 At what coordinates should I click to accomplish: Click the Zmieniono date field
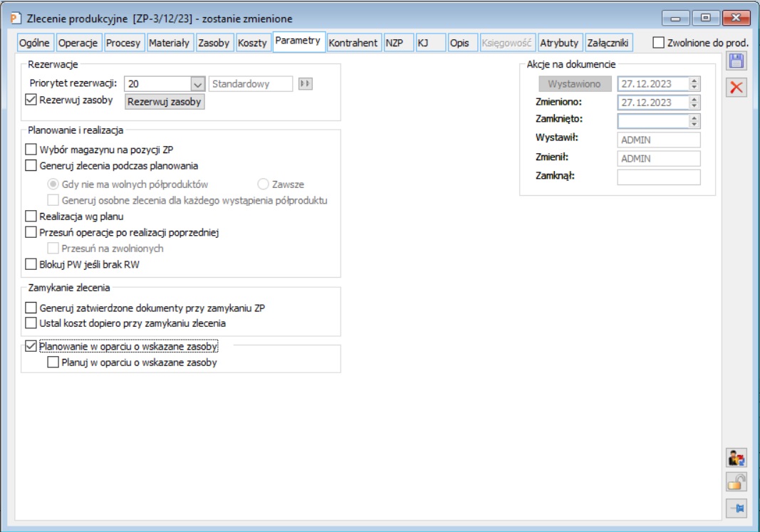click(x=653, y=103)
